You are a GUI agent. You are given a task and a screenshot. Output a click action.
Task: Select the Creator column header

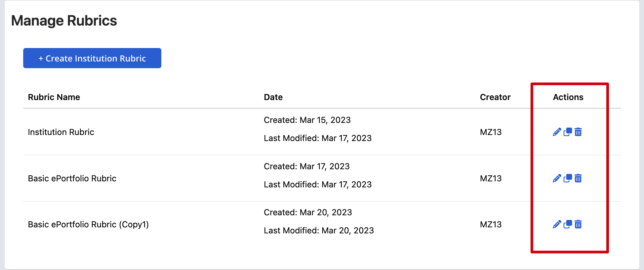click(x=495, y=97)
